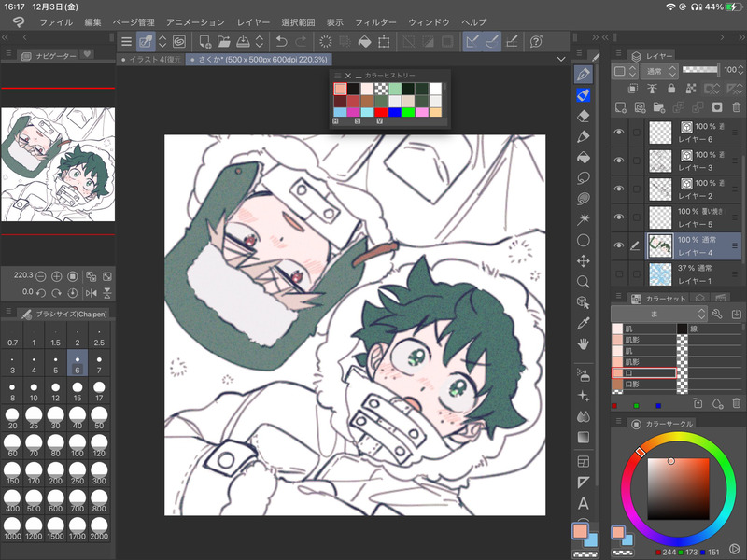
Task: Open the help question mark icon
Action: point(536,42)
